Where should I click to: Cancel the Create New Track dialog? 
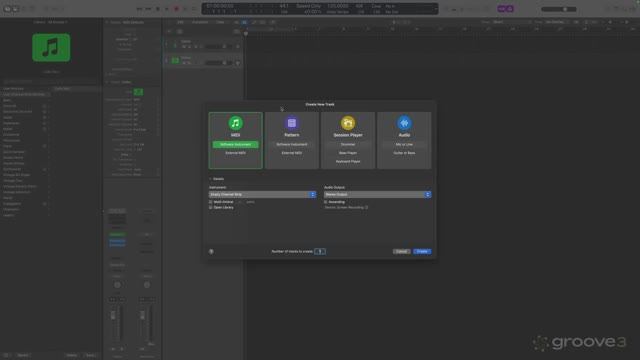point(401,251)
